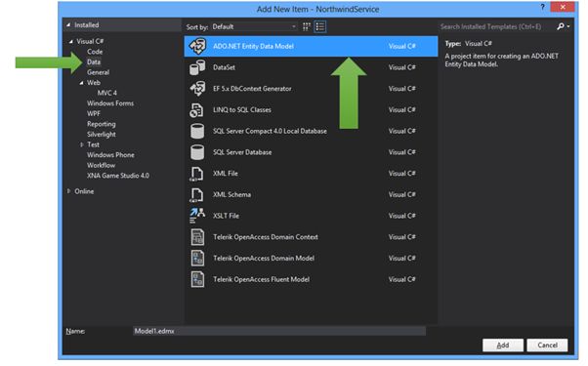
Task: Click the Telerik OpenAccess Domain Context icon
Action: pos(197,237)
